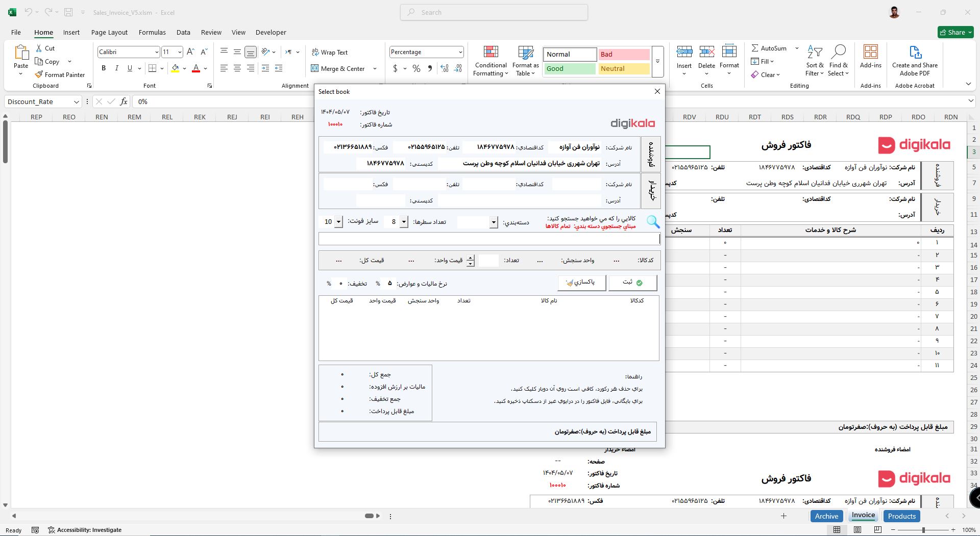
Task: Open Format as Table menu
Action: 525,61
